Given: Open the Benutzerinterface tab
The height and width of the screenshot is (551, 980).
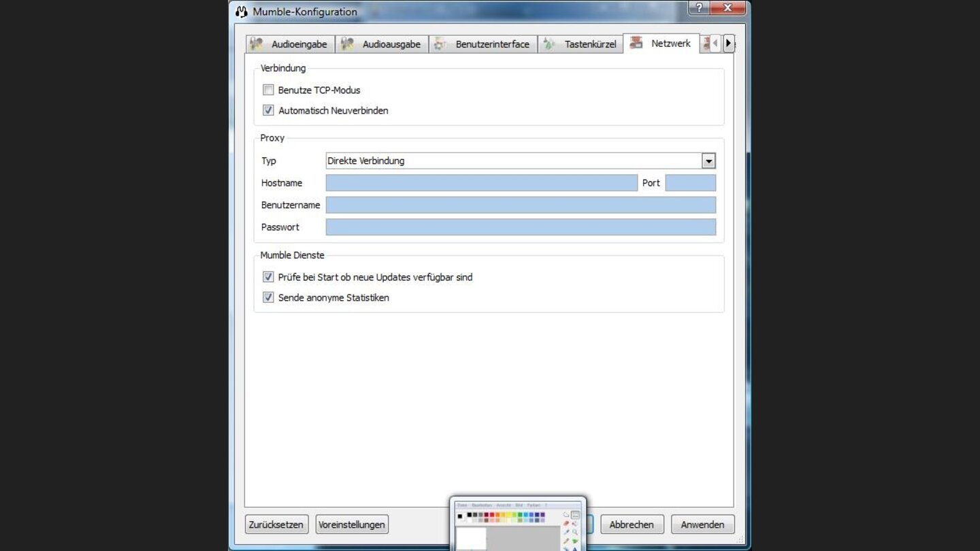Looking at the screenshot, I should click(x=483, y=44).
